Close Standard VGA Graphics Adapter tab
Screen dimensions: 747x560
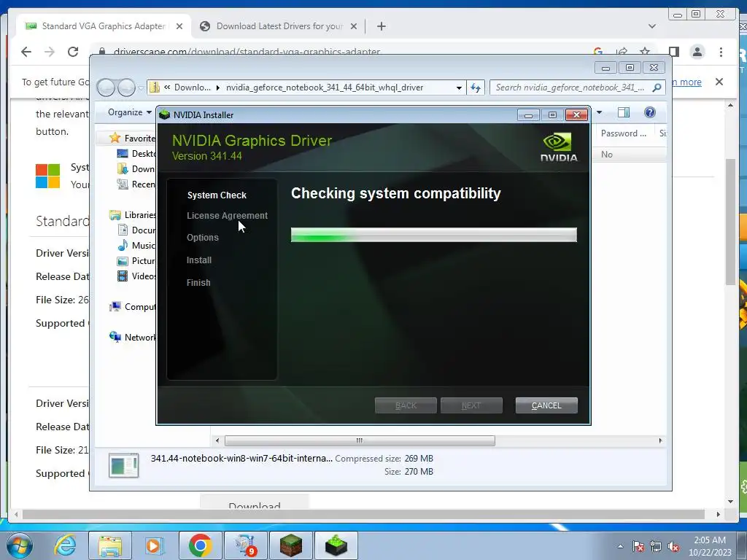pyautogui.click(x=179, y=26)
